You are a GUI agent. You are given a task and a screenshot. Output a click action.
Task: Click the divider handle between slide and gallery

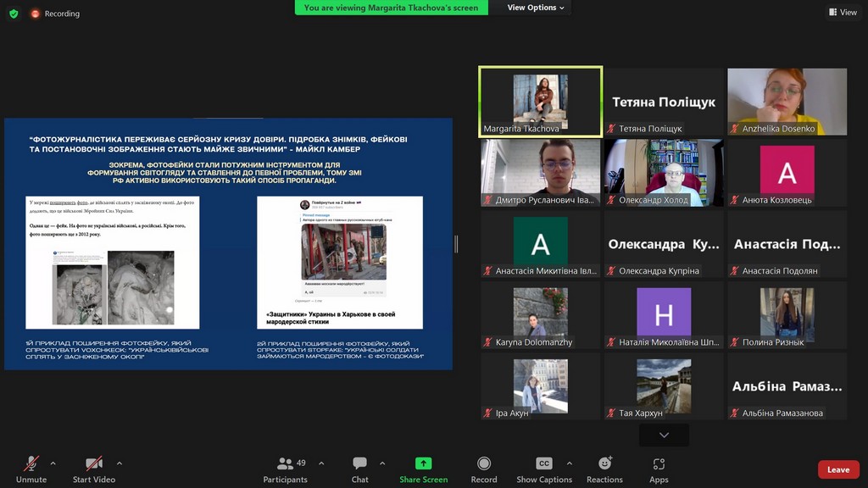coord(456,244)
